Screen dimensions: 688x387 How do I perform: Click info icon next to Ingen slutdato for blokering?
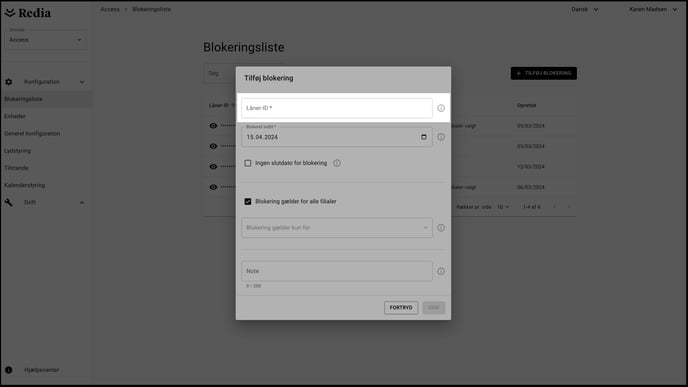pyautogui.click(x=337, y=163)
